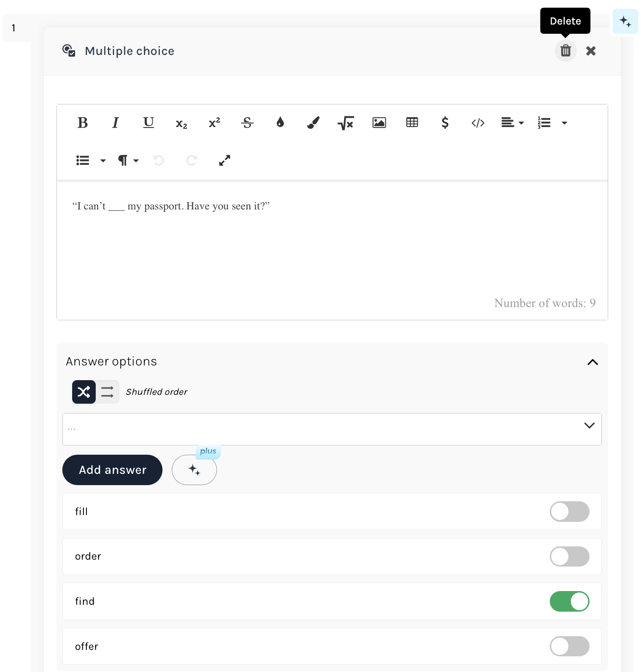The width and height of the screenshot is (644, 672).
Task: Switch to fixed sequential answer order
Action: [x=107, y=392]
